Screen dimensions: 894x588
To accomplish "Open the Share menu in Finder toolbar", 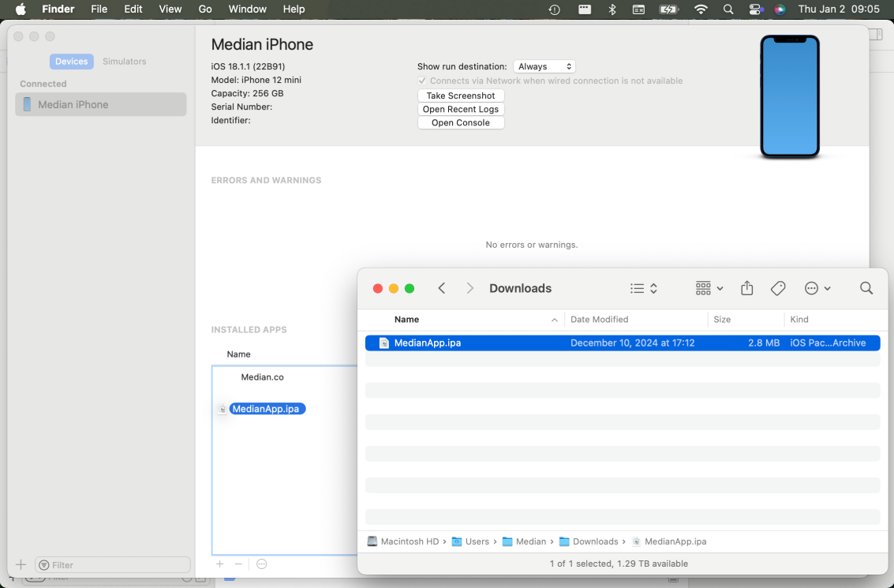I will [x=746, y=288].
